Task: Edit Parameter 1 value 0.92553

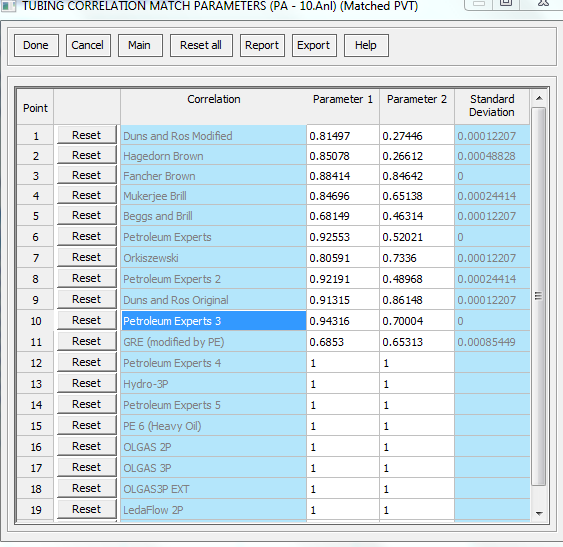Action: point(343,237)
